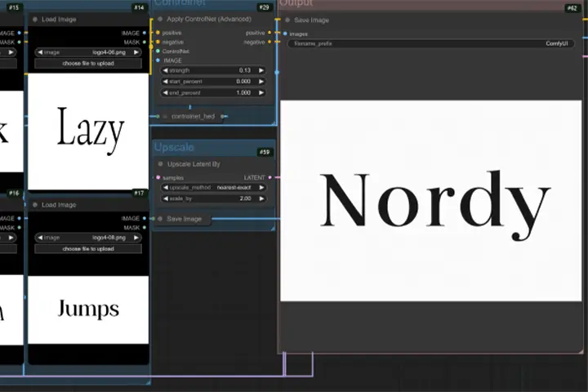Open the logo4-08.png image combo
Image resolution: width=588 pixels, height=392 pixels.
click(88, 238)
